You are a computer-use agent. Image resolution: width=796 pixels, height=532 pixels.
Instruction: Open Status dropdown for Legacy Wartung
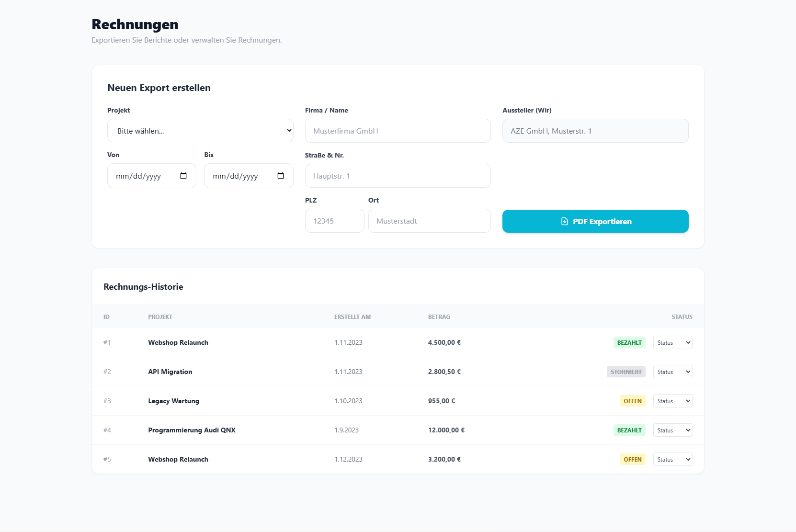pyautogui.click(x=672, y=401)
